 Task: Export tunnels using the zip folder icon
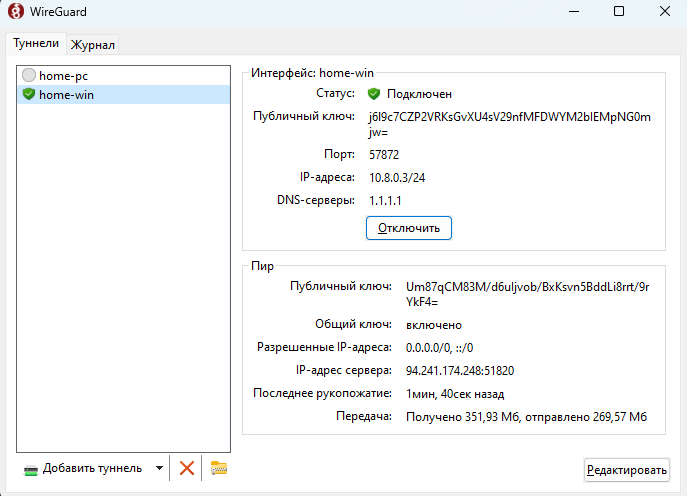[x=219, y=468]
